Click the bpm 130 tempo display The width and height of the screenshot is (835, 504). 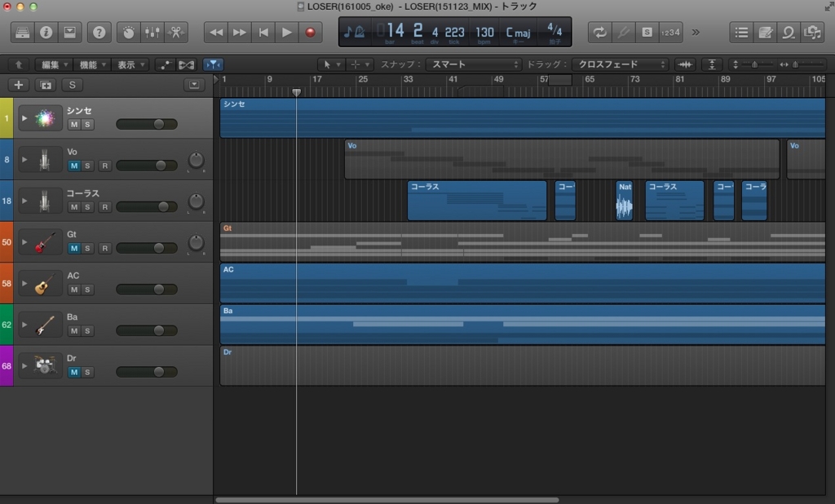pos(484,33)
